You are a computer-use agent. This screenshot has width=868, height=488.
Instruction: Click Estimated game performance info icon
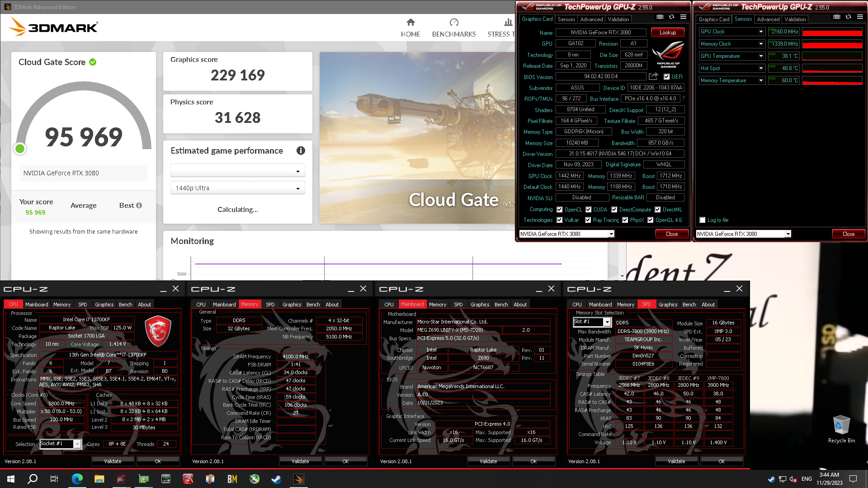pos(301,151)
